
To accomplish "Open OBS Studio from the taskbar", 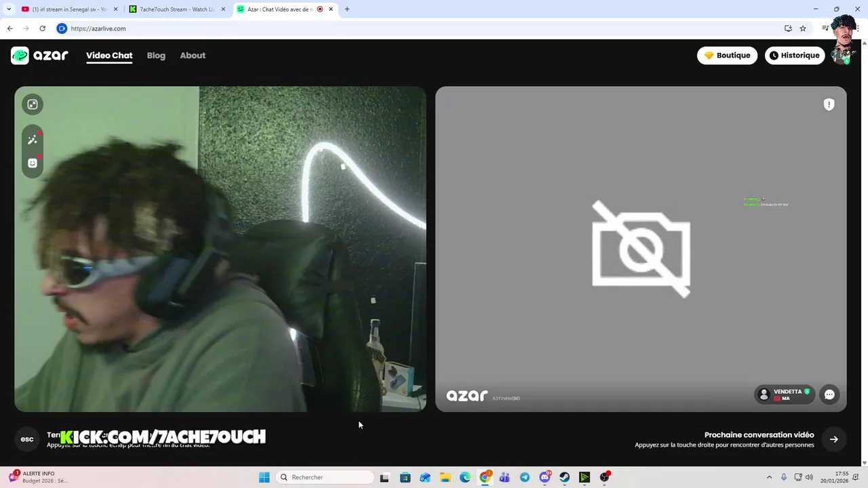I will (x=604, y=477).
